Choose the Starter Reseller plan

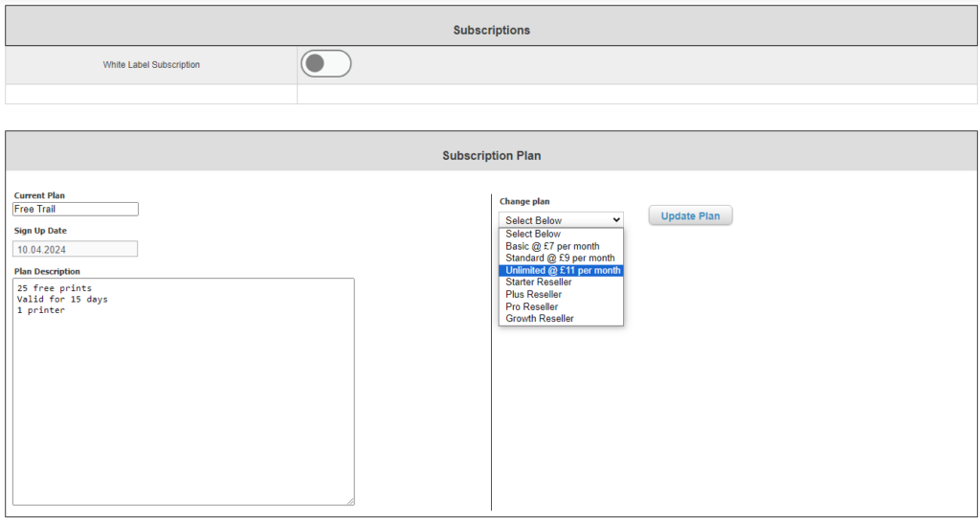point(539,282)
